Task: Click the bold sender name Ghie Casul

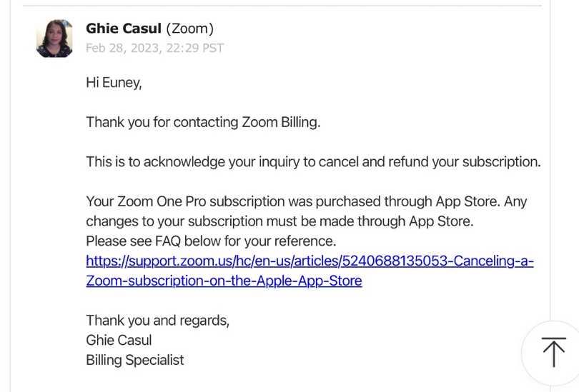Action: 124,29
